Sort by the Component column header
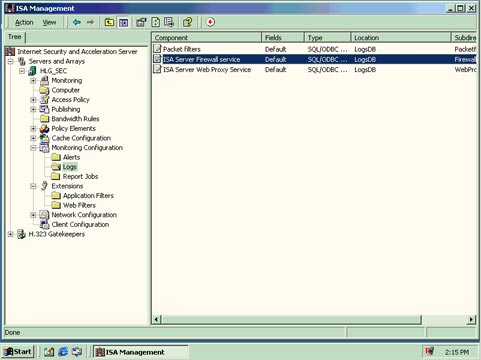This screenshot has width=481, height=360. tap(206, 37)
